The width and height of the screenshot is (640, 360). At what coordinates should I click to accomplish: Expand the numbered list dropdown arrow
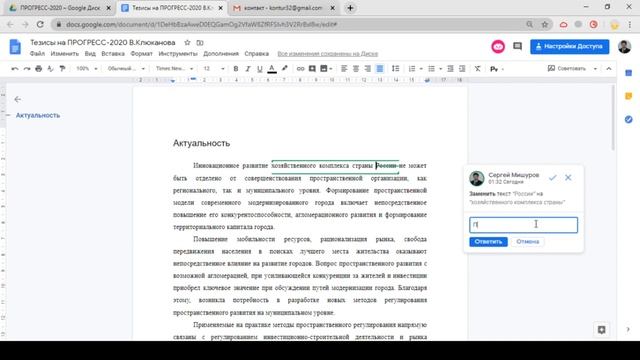coord(421,69)
